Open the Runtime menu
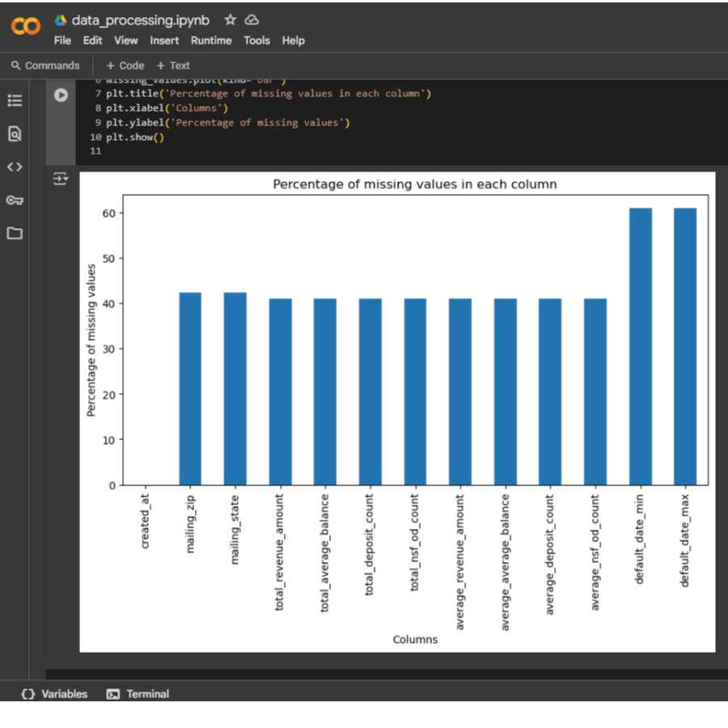Viewport: 728px width, 728px height. pos(211,40)
